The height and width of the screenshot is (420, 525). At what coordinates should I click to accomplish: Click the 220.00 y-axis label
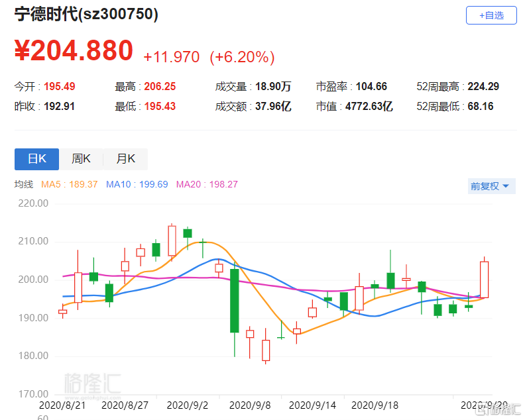(x=33, y=203)
